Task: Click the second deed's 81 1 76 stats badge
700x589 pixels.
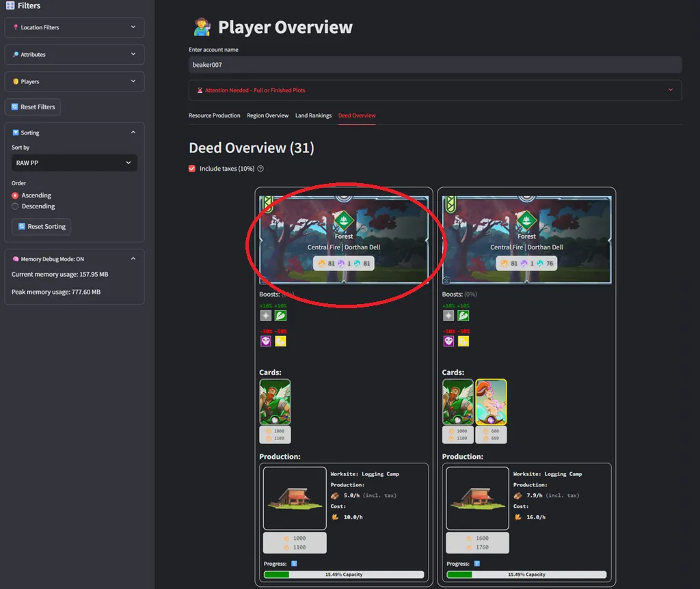Action: tap(526, 263)
